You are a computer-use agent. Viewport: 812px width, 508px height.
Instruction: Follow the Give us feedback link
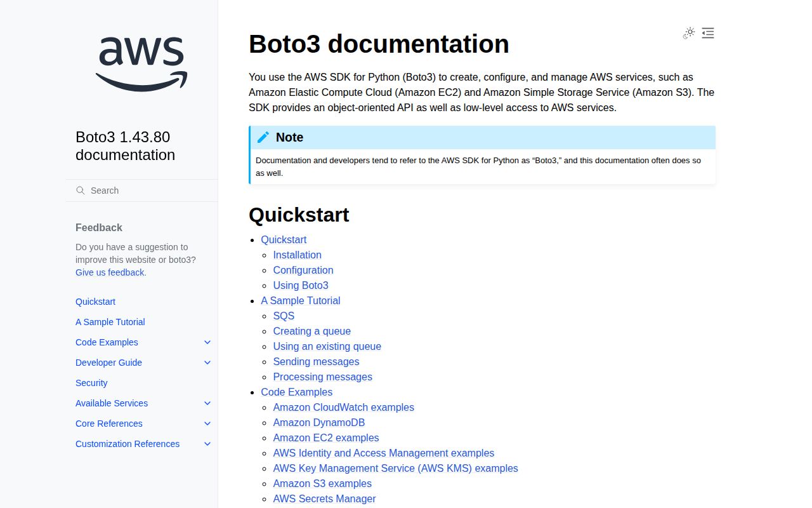click(110, 272)
